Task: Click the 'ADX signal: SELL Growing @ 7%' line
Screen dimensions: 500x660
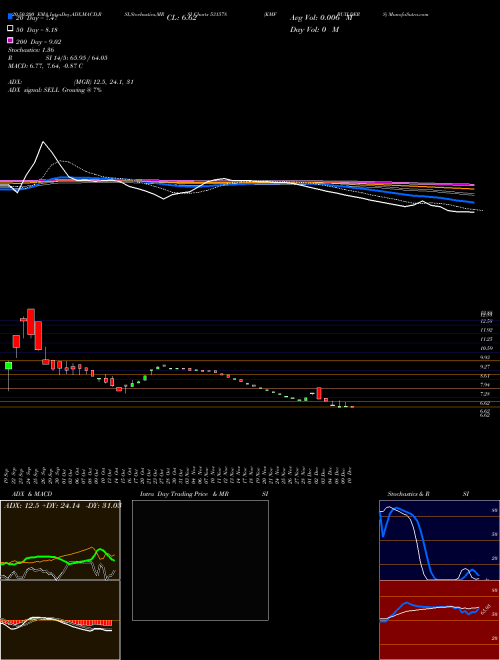Action: 55,90
